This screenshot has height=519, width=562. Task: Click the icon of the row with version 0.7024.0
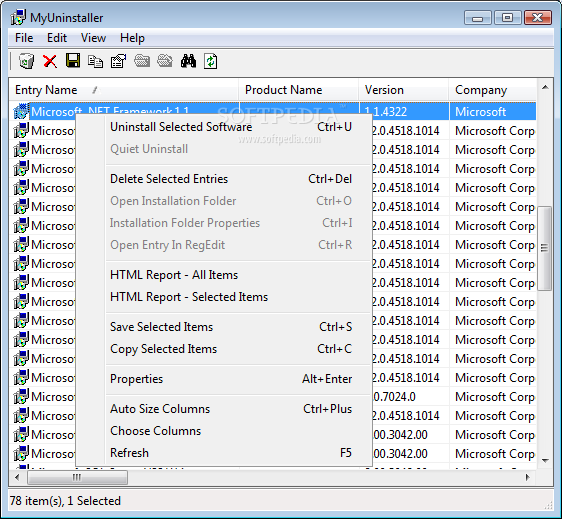[21, 396]
